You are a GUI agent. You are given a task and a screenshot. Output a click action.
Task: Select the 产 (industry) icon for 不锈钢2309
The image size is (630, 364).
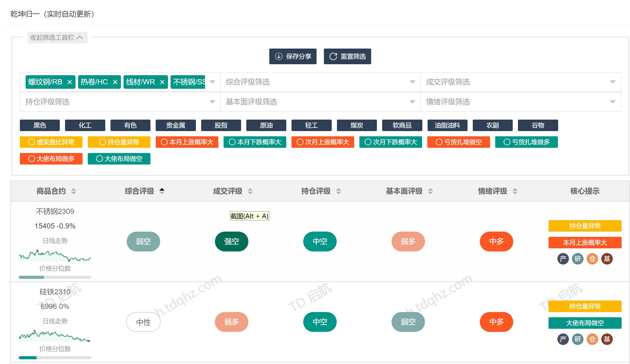click(x=563, y=259)
